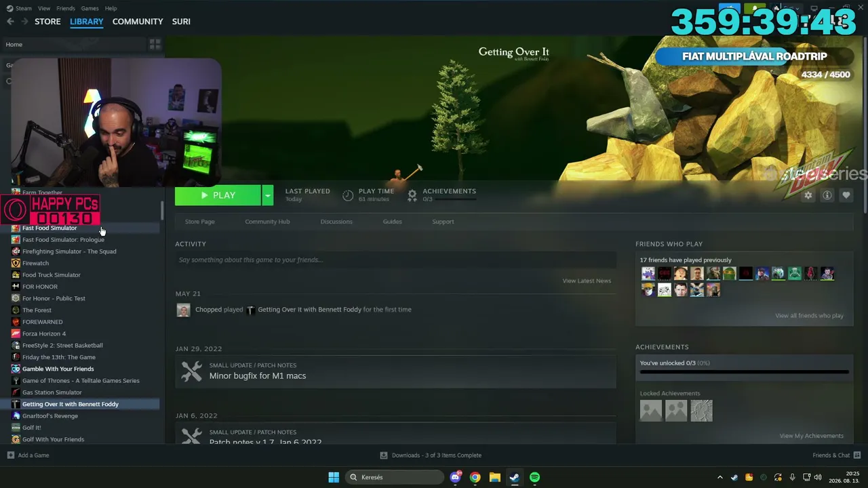
Task: Select The Forest in the game list
Action: [37, 310]
